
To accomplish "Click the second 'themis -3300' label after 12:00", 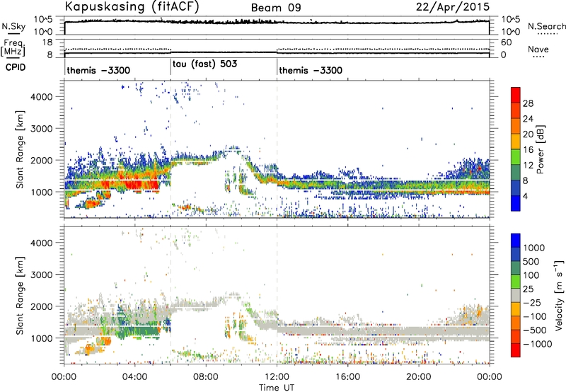I will pyautogui.click(x=311, y=70).
